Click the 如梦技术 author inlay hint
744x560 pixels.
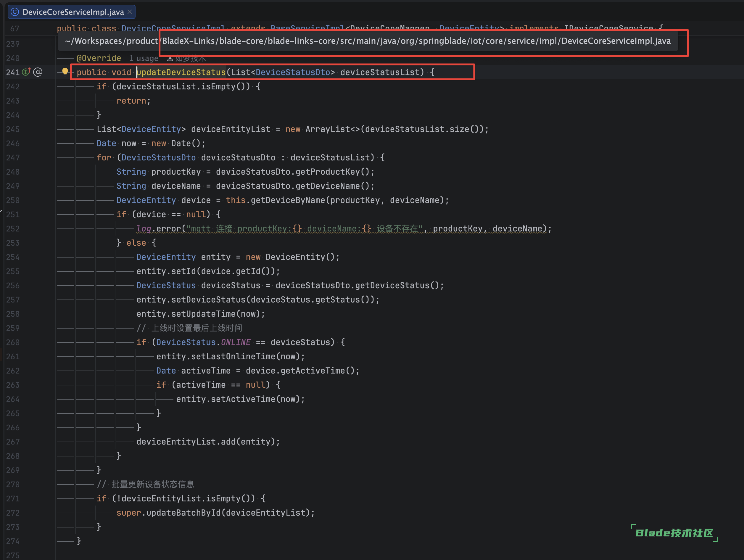coord(190,59)
